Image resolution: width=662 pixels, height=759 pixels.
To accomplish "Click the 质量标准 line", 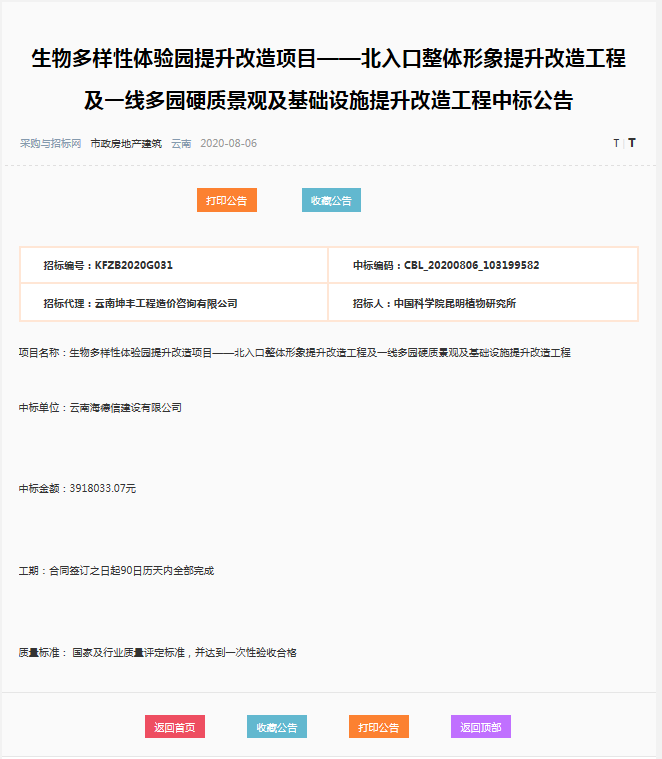I will tap(158, 653).
